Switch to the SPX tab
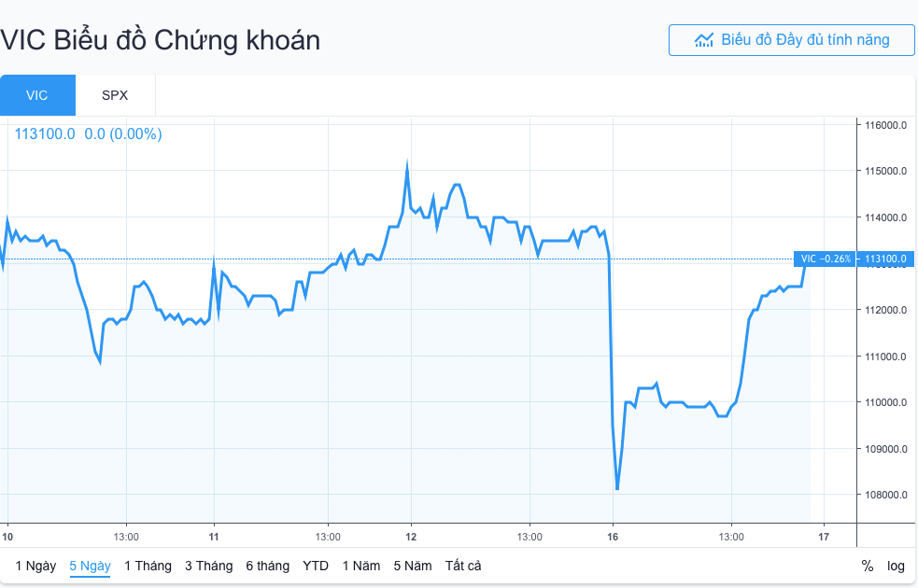The width and height of the screenshot is (918, 588). [115, 95]
